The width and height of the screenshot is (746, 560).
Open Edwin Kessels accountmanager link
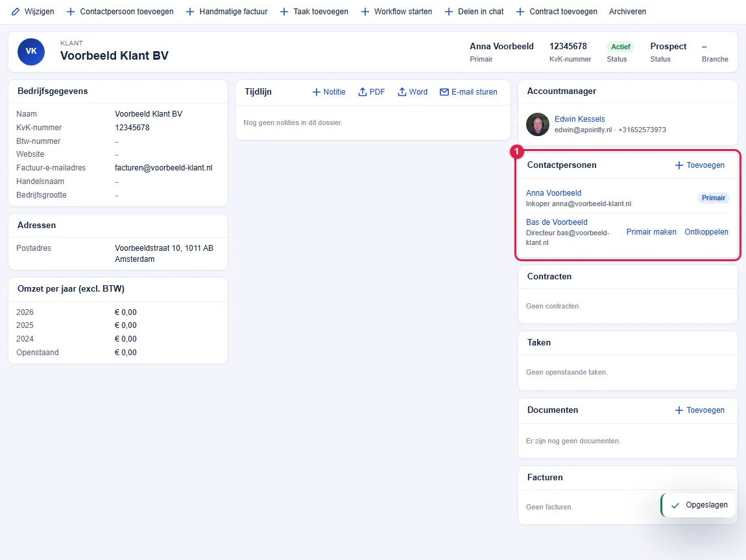pyautogui.click(x=579, y=119)
